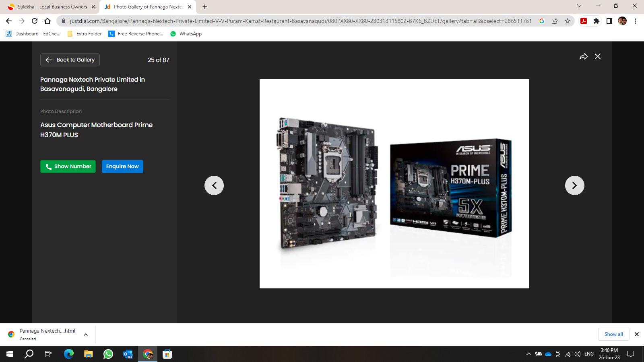Viewport: 644px width, 362px height.
Task: Expand download options for Pannaga Nextech html
Action: [86, 334]
